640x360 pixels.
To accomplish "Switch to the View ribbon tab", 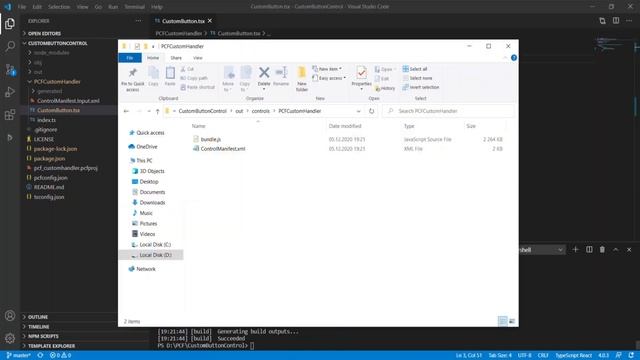I will click(198, 58).
